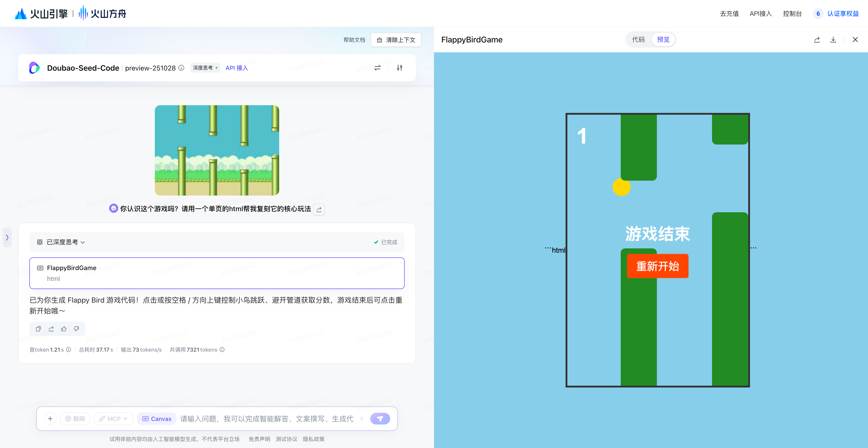
Task: Send the message with paper plane button
Action: (380, 419)
